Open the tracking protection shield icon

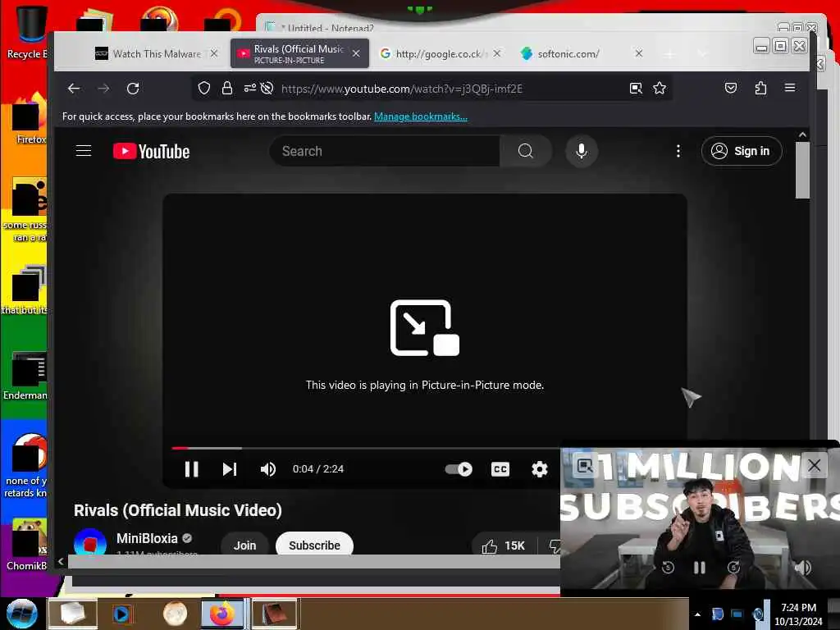point(203,89)
